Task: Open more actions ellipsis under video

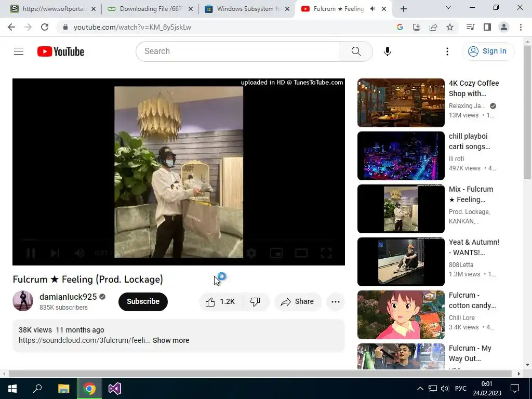Action: click(336, 302)
